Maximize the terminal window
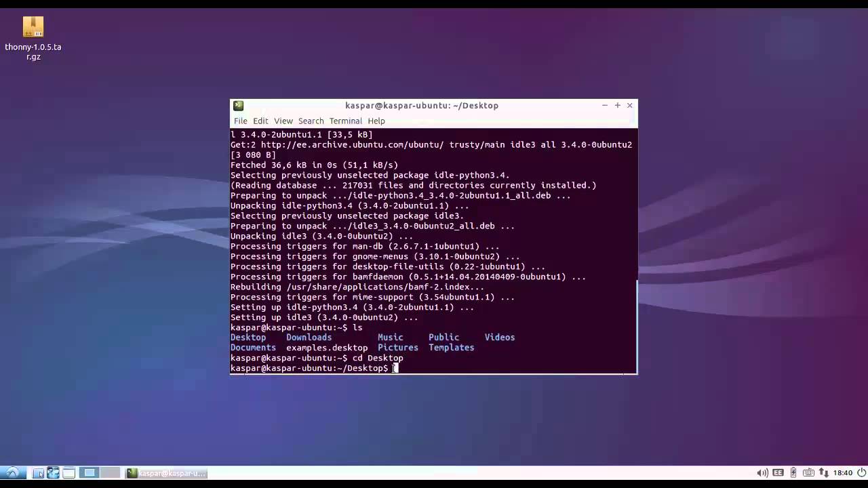The width and height of the screenshot is (868, 488). click(x=617, y=106)
